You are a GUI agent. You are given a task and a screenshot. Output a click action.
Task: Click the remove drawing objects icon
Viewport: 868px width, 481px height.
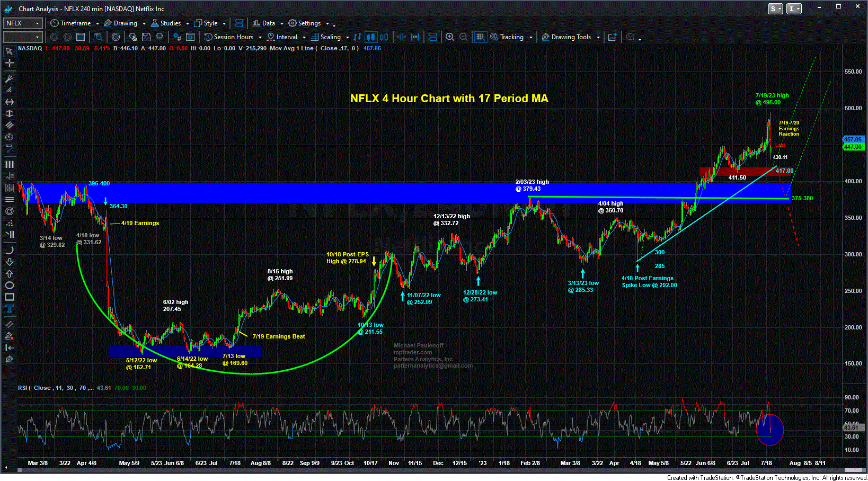pyautogui.click(x=9, y=336)
